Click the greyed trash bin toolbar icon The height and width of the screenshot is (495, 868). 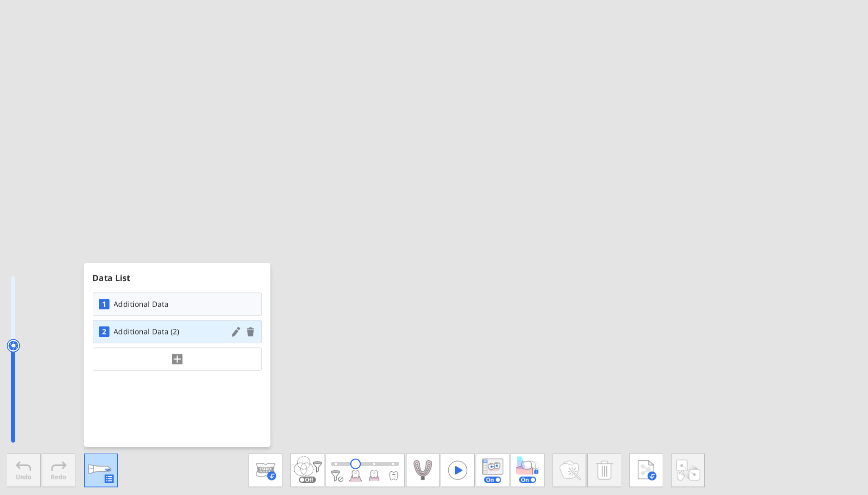(x=604, y=470)
